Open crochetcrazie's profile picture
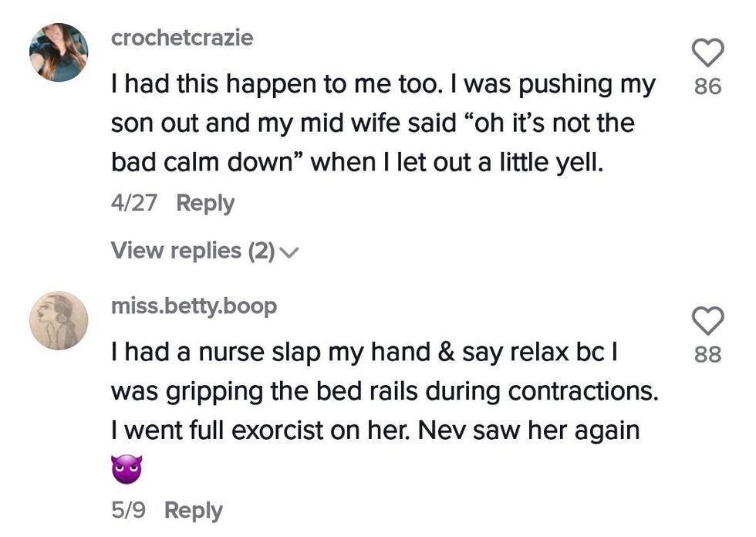756x537 pixels. (59, 52)
